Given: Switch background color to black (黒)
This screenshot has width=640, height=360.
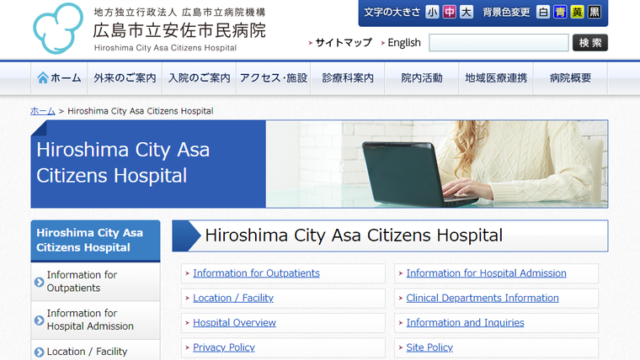Looking at the screenshot, I should [594, 12].
